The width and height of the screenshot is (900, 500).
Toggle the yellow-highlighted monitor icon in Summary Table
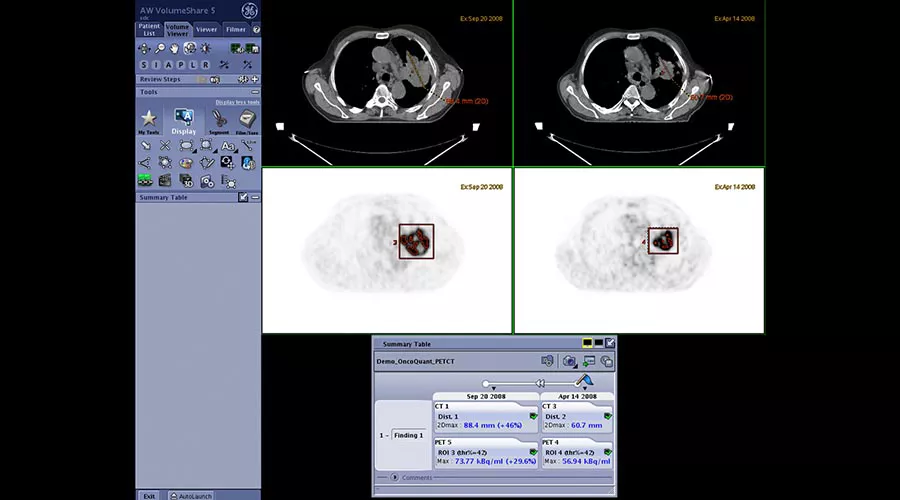[587, 343]
